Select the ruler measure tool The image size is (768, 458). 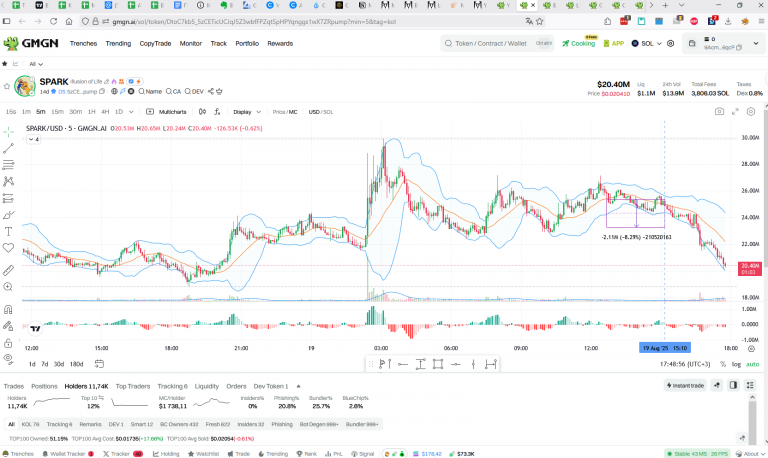[8, 270]
